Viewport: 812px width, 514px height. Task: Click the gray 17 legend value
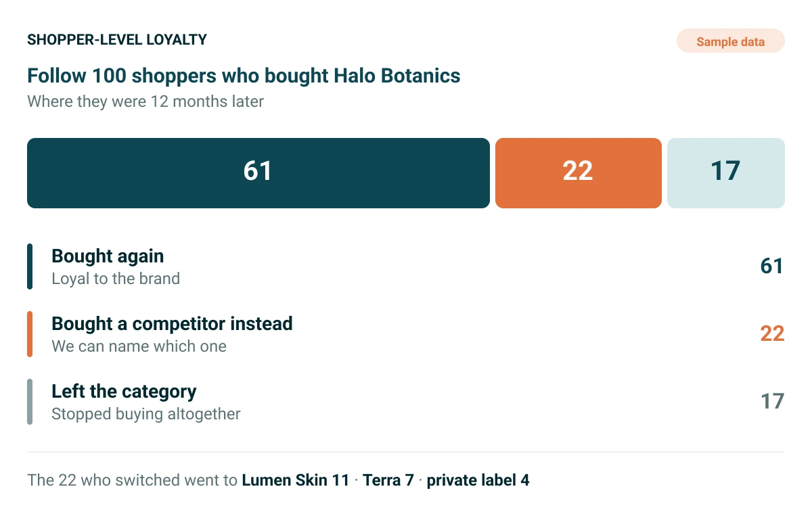pyautogui.click(x=772, y=402)
